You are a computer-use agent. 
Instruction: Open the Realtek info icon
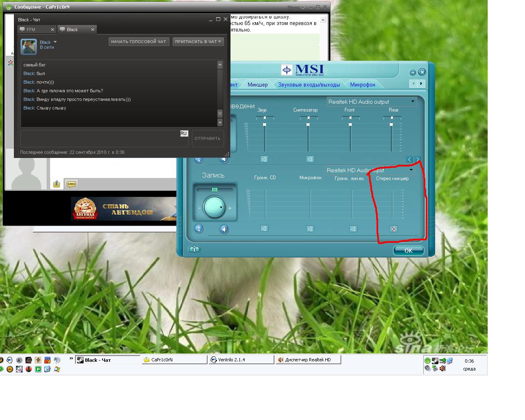click(194, 249)
